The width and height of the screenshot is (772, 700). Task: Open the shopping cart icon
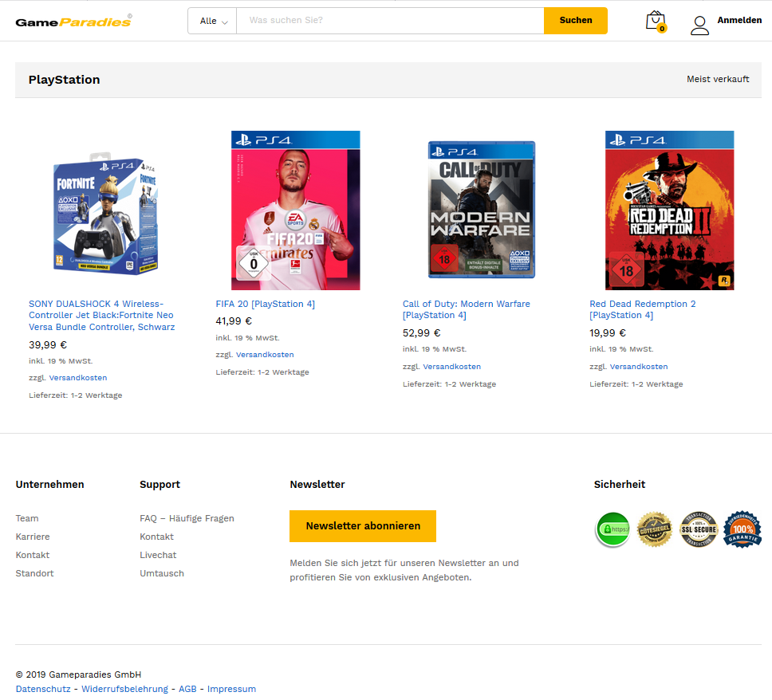point(656,22)
